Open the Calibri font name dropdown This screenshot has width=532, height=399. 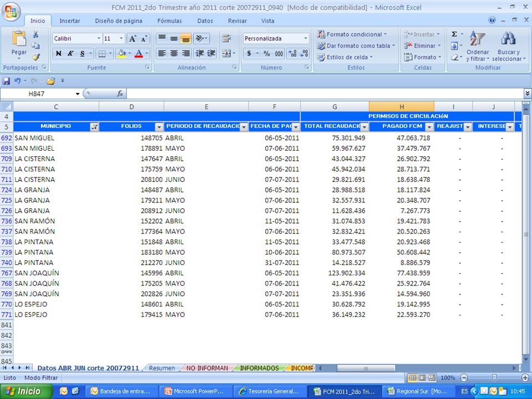(99, 38)
